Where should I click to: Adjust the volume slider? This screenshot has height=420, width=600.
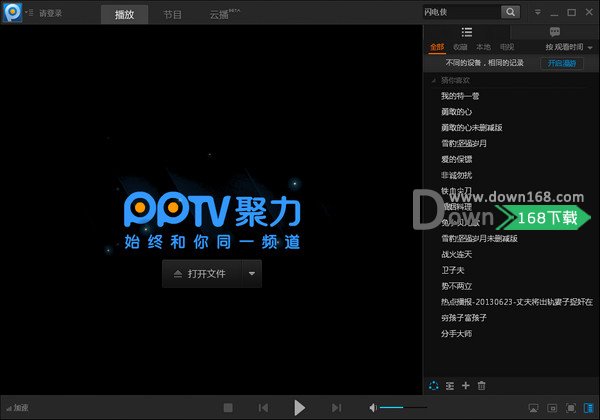(x=403, y=408)
